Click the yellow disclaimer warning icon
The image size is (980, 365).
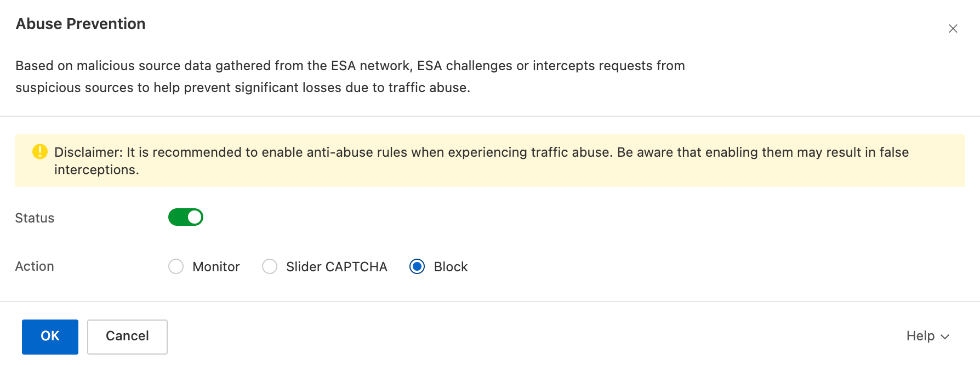40,151
